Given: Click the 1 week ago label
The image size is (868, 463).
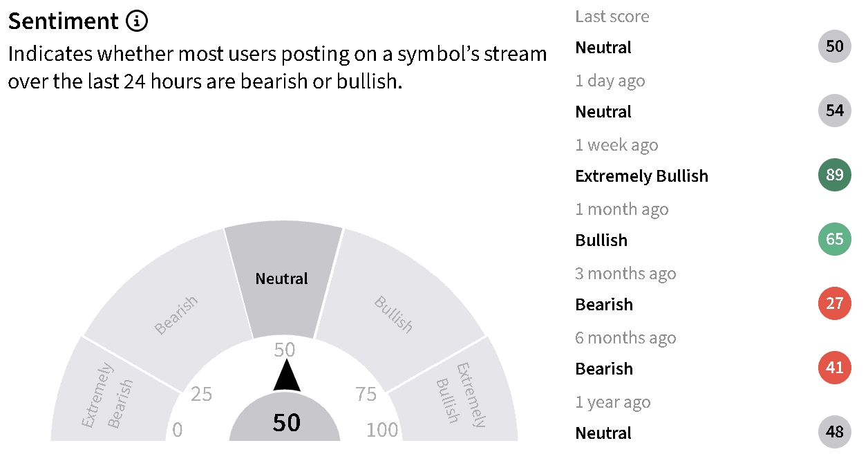Looking at the screenshot, I should (x=616, y=144).
